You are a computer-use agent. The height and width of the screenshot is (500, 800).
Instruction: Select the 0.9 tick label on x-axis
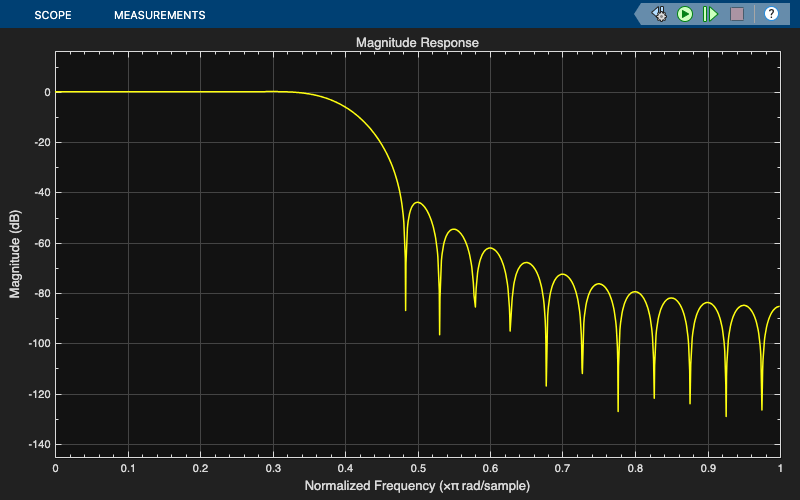tap(708, 468)
